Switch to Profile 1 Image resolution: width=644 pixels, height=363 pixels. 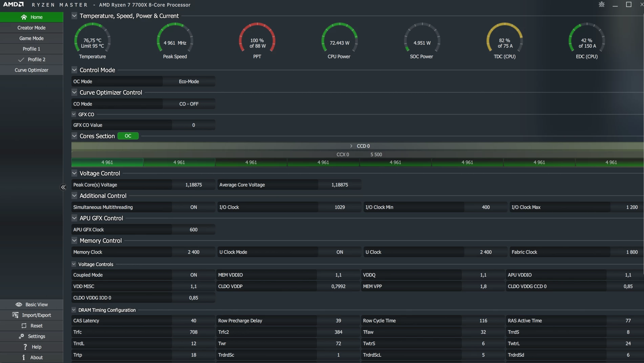[31, 49]
